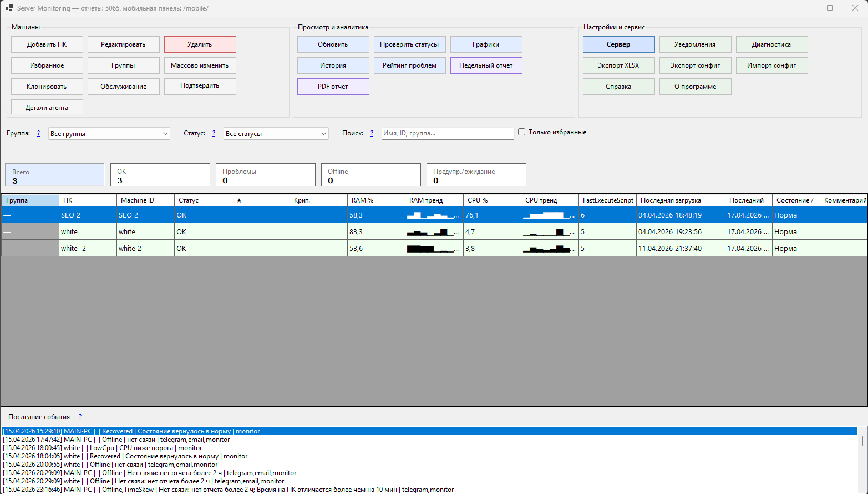
Task: Open Графики view
Action: pos(486,44)
